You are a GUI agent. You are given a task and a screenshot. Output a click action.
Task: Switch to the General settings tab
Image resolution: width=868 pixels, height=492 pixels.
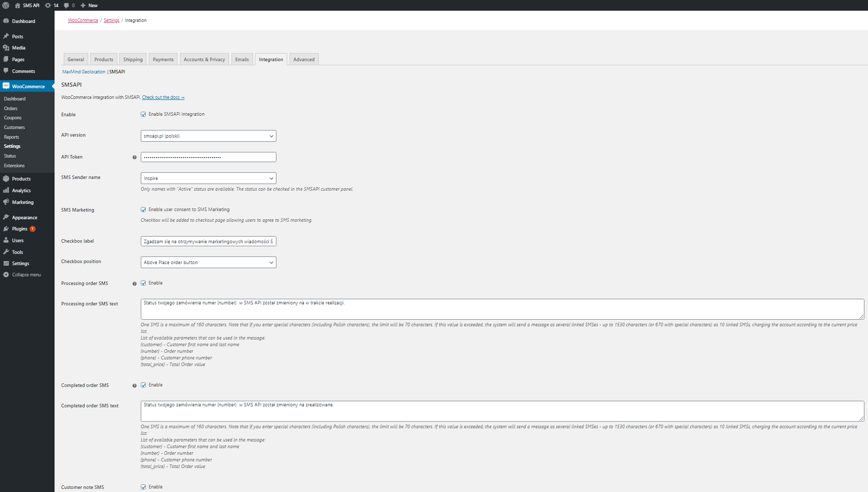[76, 59]
